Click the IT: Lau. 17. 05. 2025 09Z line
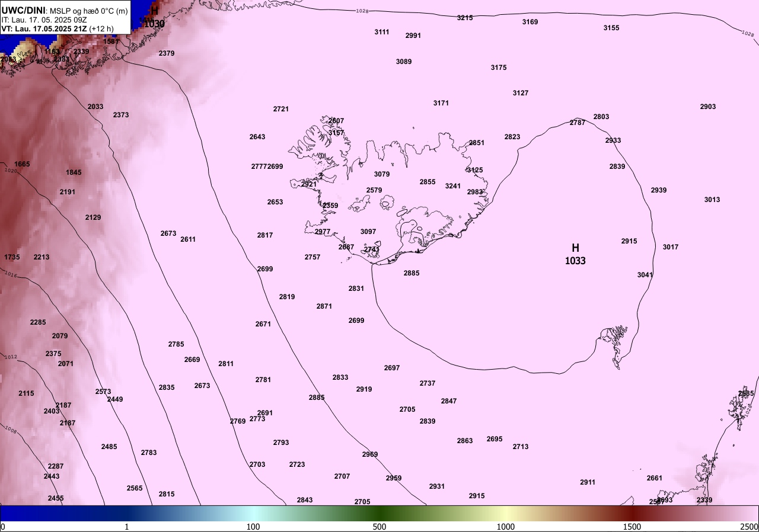Image resolution: width=759 pixels, height=532 pixels. [44, 20]
